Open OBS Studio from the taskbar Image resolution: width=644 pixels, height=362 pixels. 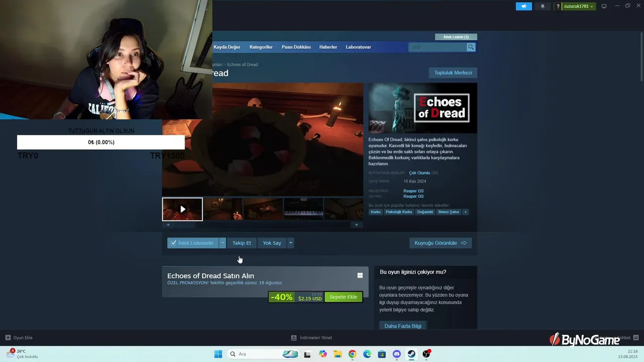coord(426,354)
